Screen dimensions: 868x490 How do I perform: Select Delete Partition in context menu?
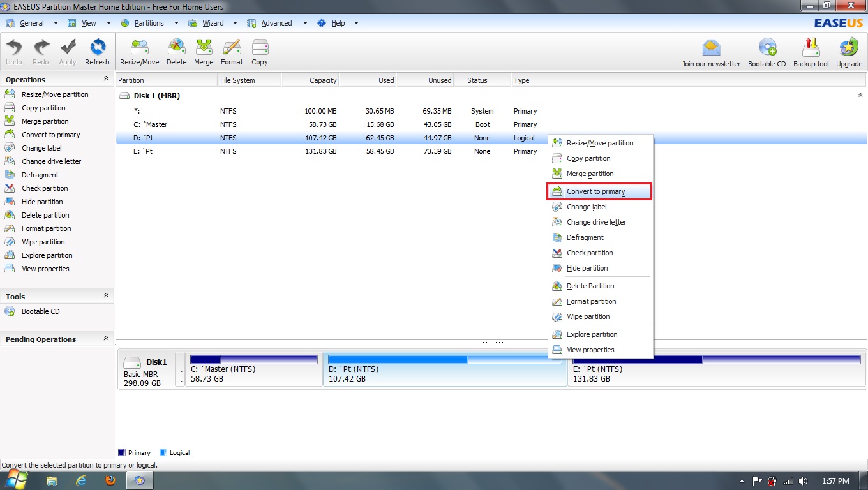(x=599, y=286)
